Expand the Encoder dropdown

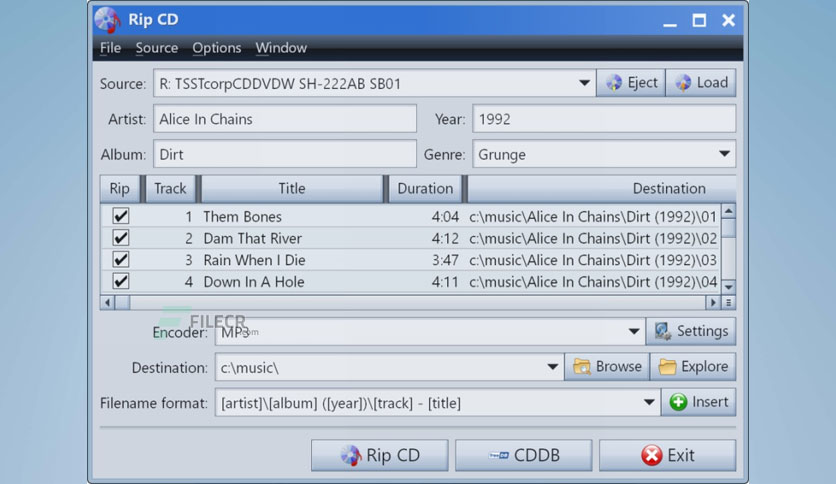633,332
